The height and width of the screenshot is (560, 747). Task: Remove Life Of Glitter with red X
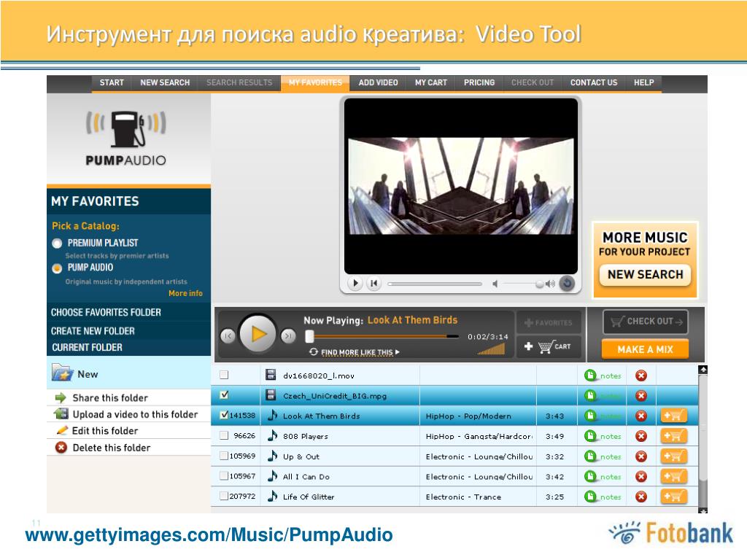(641, 497)
